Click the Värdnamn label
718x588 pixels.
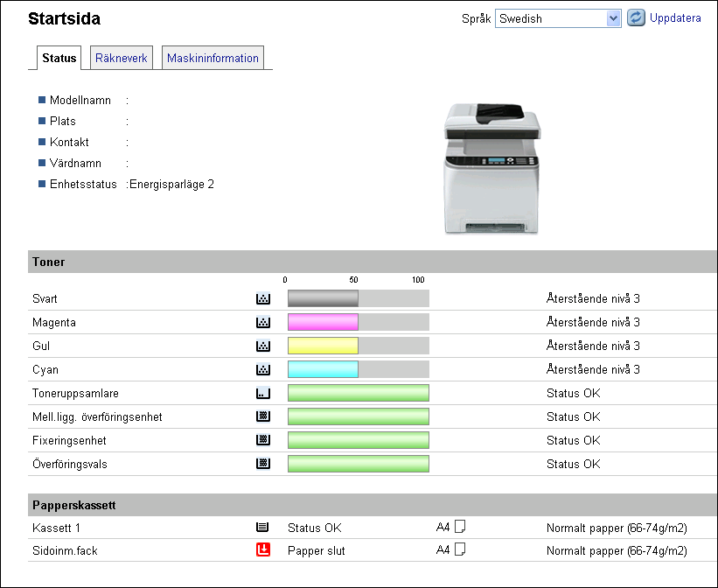[75, 163]
